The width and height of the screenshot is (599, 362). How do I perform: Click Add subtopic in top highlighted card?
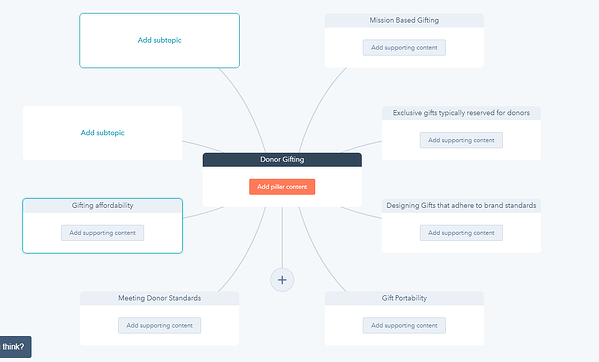(159, 40)
